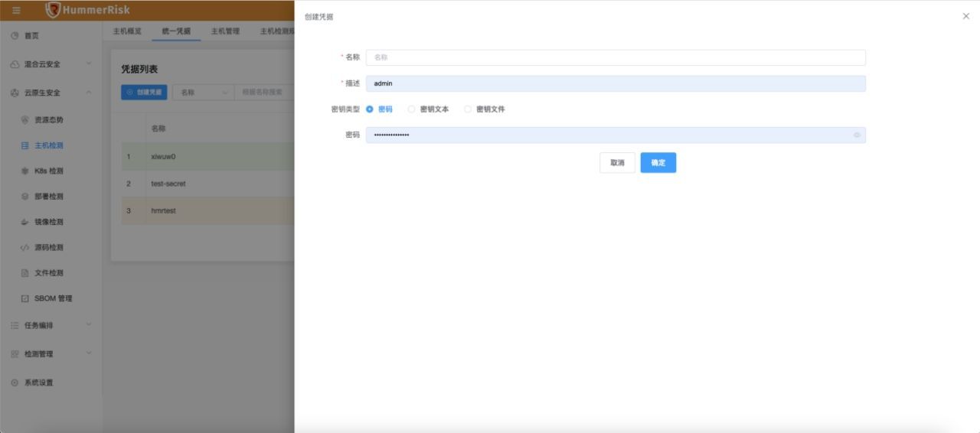Open SBOM 管理 page
The image size is (980, 433).
coord(52,298)
